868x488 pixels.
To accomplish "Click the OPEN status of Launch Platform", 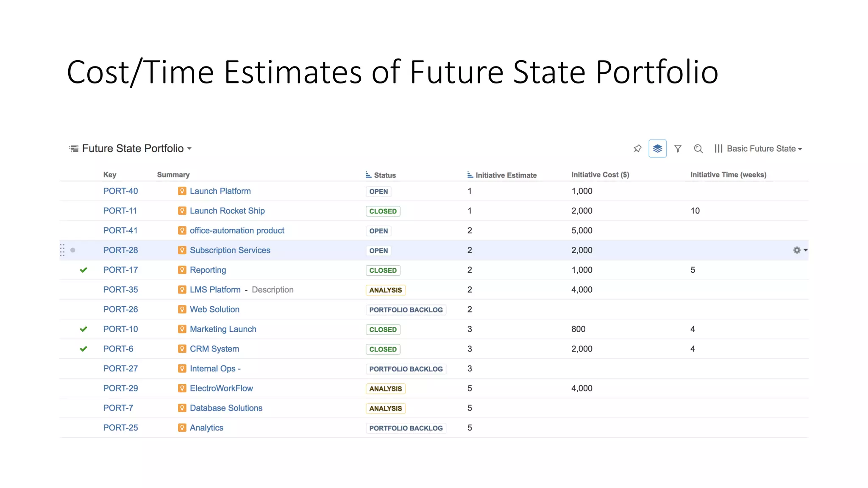I will point(378,191).
